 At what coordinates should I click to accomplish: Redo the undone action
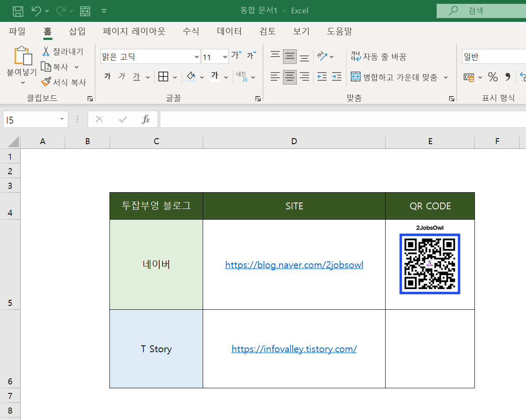click(61, 11)
